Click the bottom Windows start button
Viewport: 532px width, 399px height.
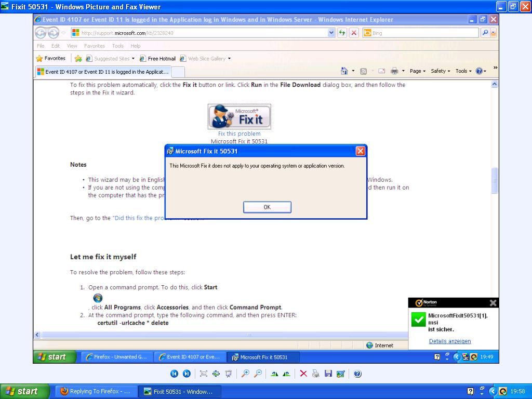click(24, 391)
